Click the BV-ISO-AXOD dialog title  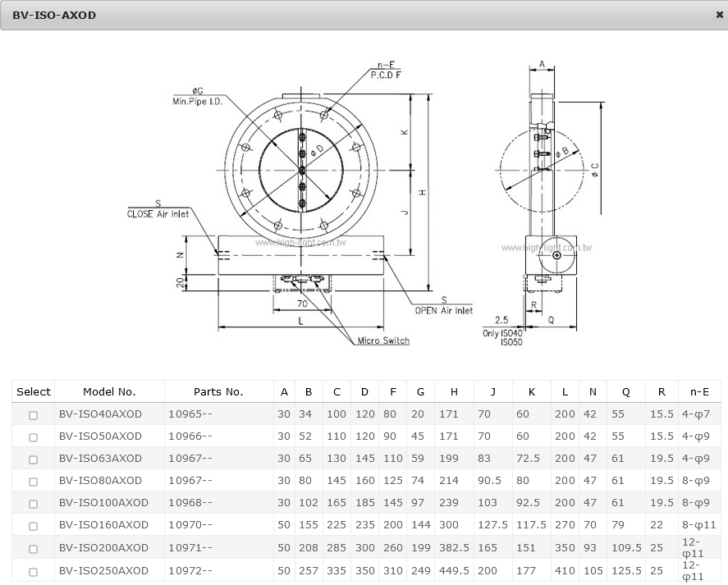tap(54, 16)
